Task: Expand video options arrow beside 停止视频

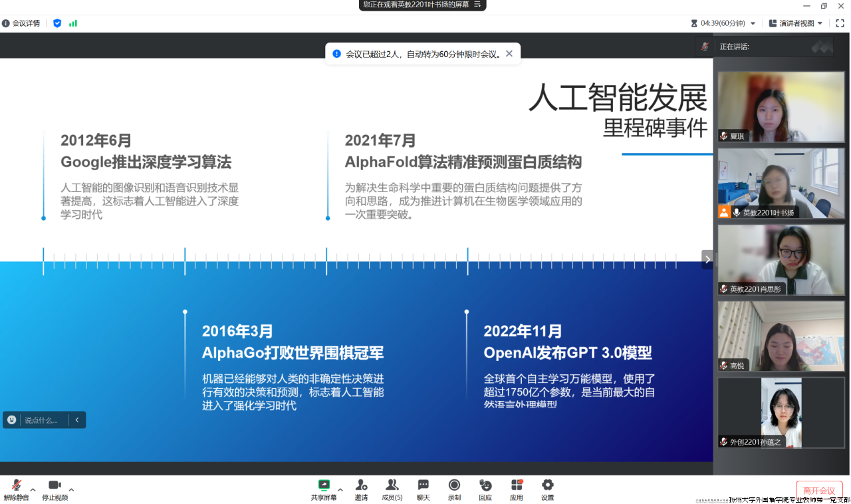Action: [71, 490]
